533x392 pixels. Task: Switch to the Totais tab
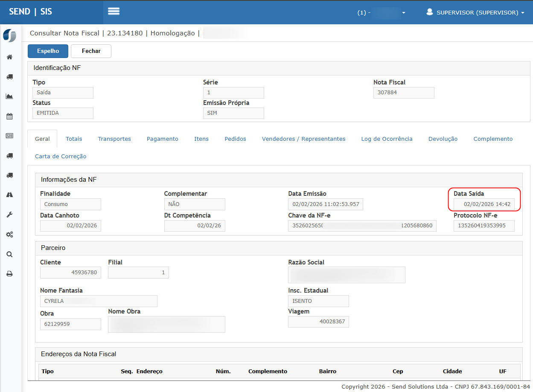coord(74,139)
